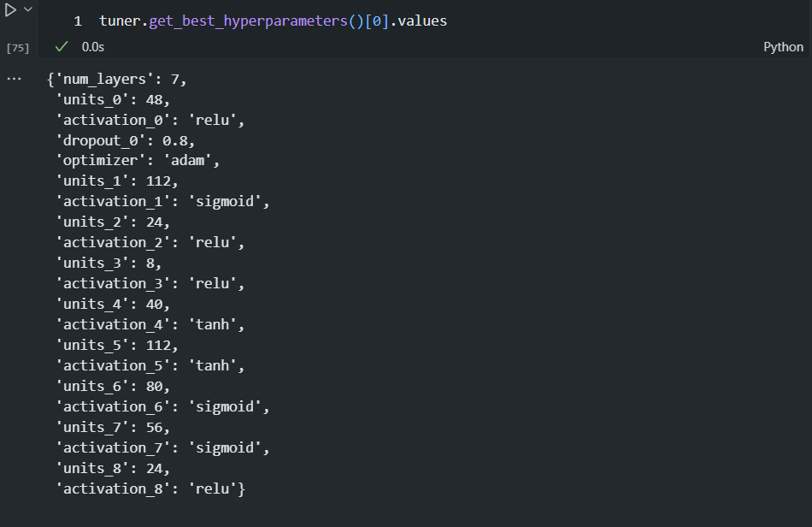Select 'num_layers': 7 output line
Screen dimensions: 812x527
click(116, 80)
